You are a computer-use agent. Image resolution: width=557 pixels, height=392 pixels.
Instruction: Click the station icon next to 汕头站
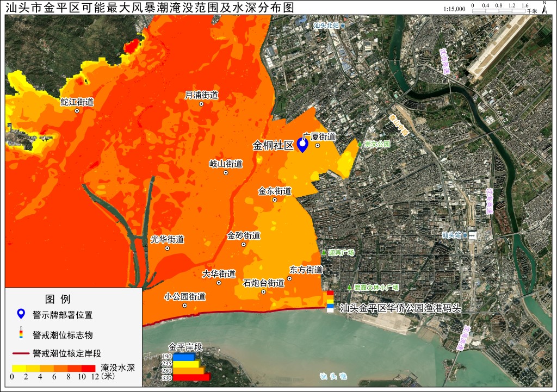[465, 235]
